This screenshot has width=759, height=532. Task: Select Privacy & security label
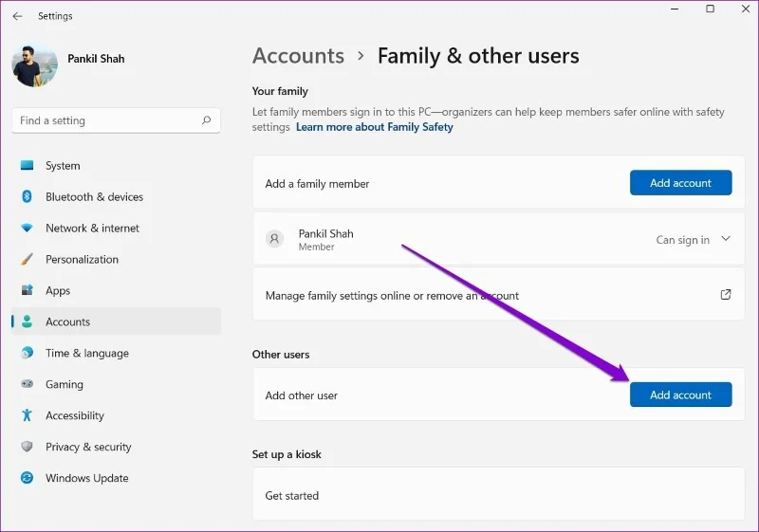click(88, 447)
